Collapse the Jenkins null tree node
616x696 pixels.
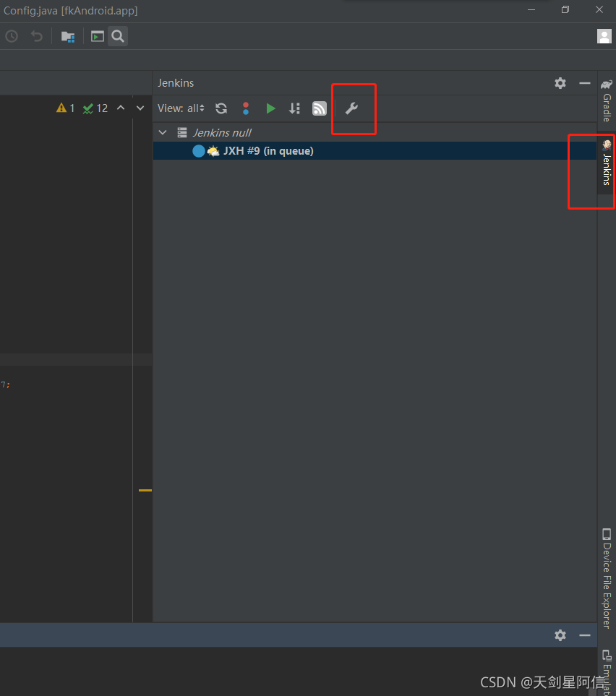click(x=162, y=132)
